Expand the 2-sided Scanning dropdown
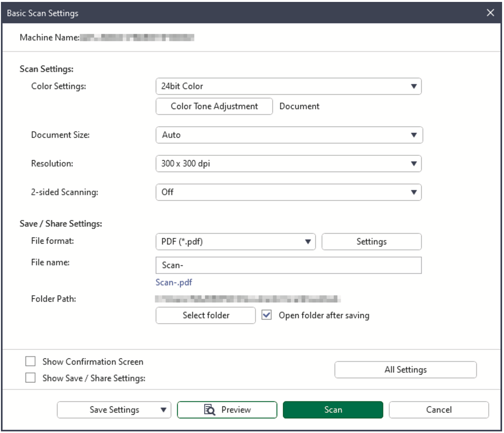This screenshot has width=504, height=433. [x=288, y=192]
